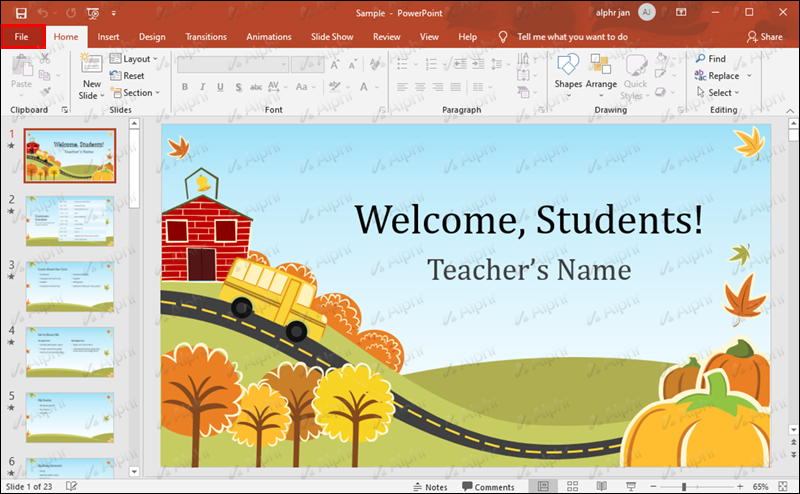Screen dimensions: 800x494
Task: Switch to the Transitions tab
Action: [x=205, y=37]
